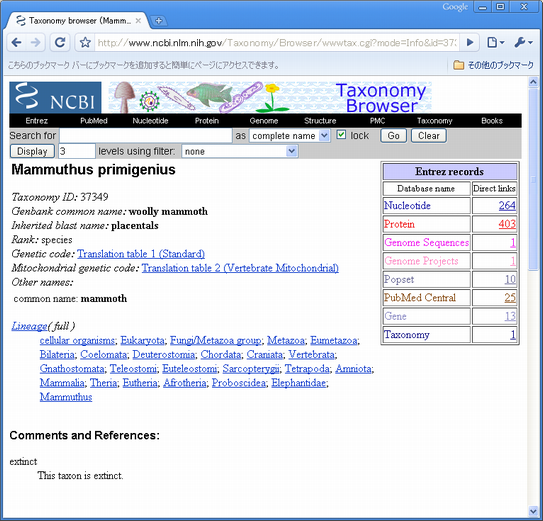This screenshot has width=543, height=521.
Task: Focus the Search for text field
Action: pos(145,135)
